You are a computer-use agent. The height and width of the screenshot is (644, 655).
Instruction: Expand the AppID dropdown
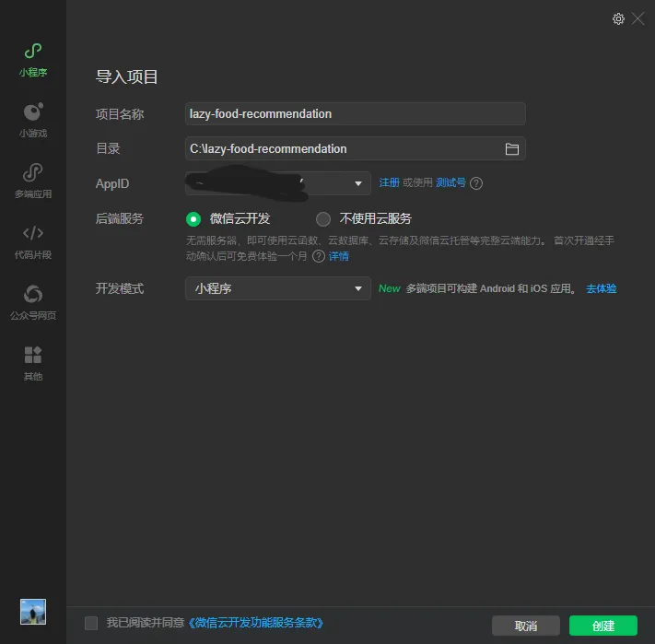click(278, 183)
